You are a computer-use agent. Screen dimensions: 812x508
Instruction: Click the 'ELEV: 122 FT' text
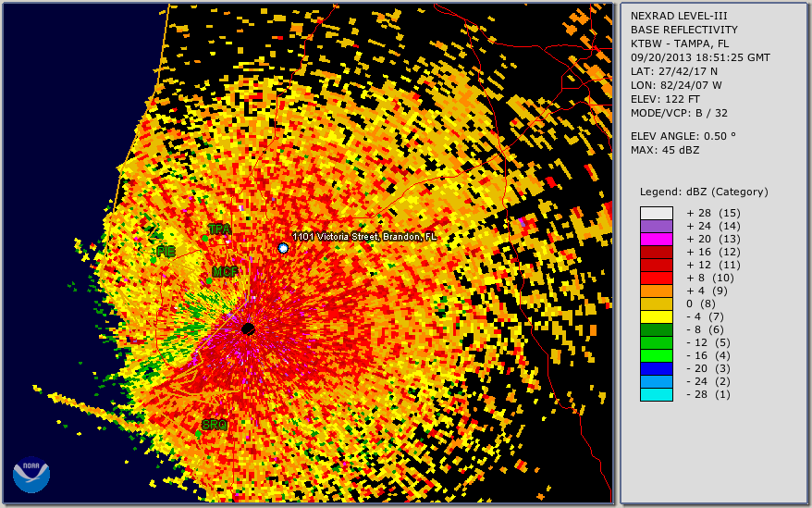point(665,99)
